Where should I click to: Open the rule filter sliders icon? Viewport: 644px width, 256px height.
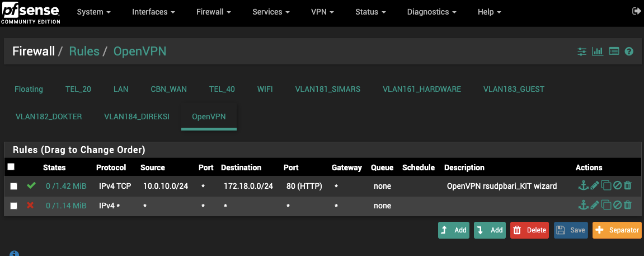(x=582, y=52)
